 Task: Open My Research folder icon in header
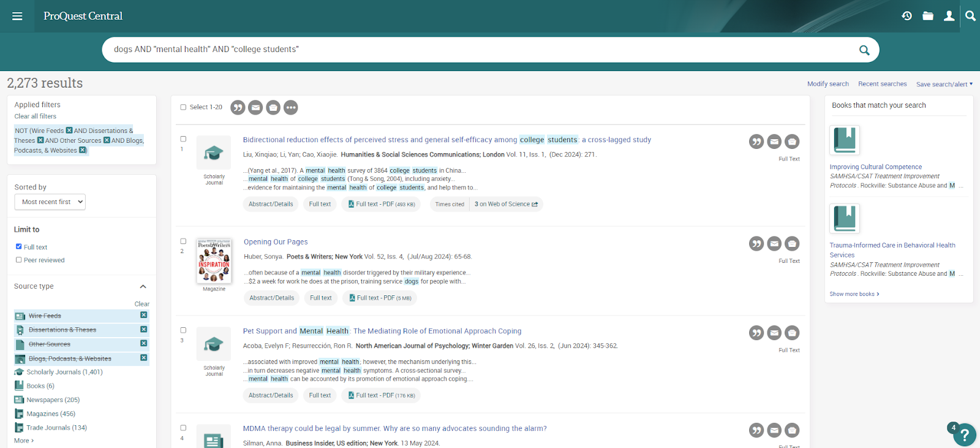click(x=928, y=16)
